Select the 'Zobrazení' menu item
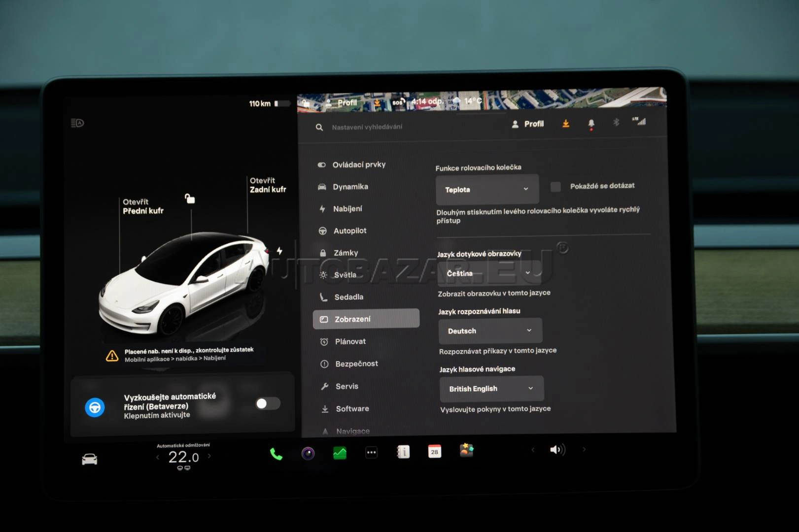Image resolution: width=799 pixels, height=532 pixels. 366,319
